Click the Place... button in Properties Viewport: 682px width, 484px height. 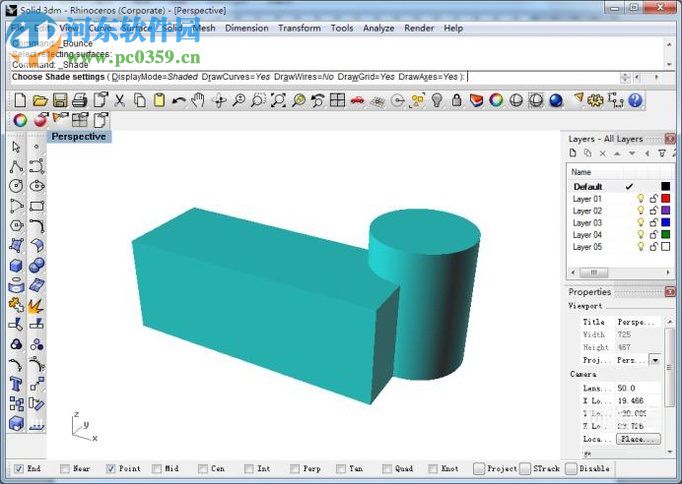coord(637,439)
